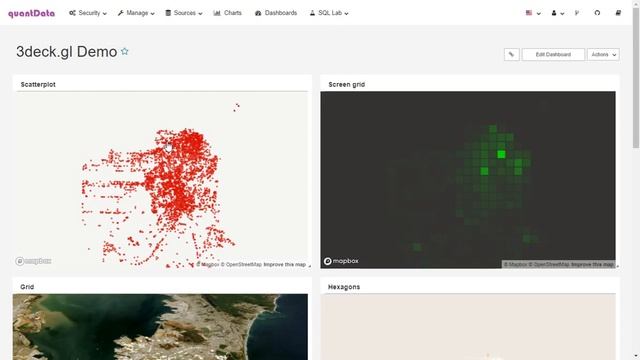Click the brightest green cell in Screen grid
The image size is (640, 360).
click(501, 154)
